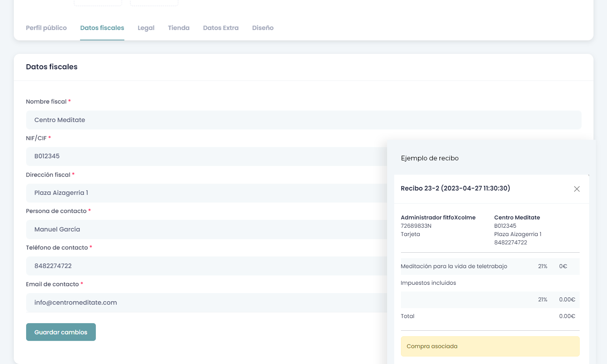Close the receipt preview with the X
The image size is (607, 364).
point(576,189)
